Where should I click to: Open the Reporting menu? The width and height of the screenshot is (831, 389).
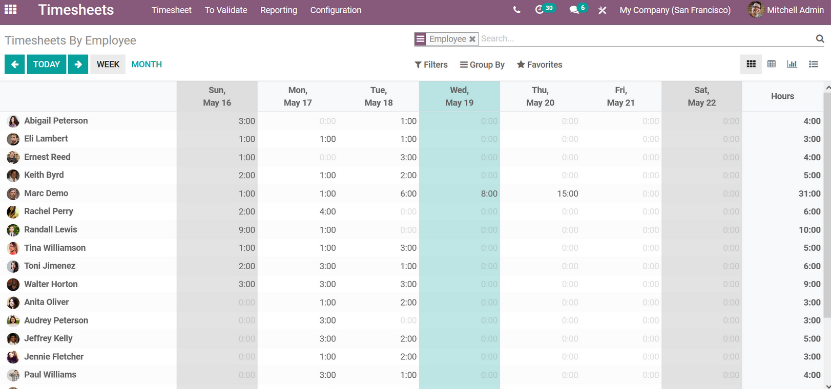click(279, 10)
